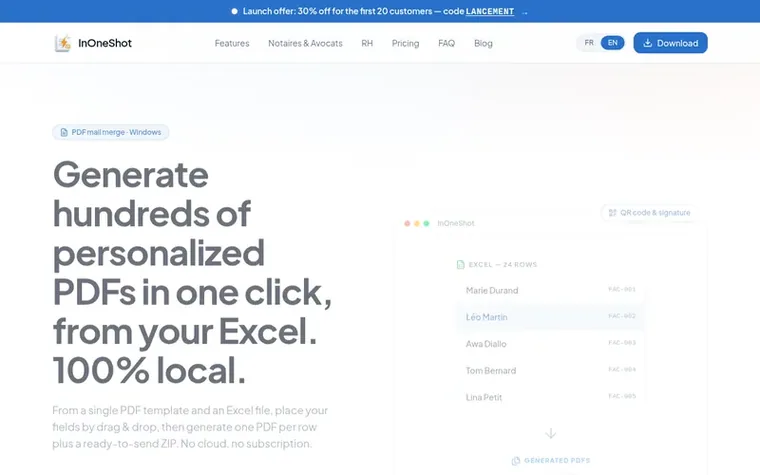The width and height of the screenshot is (760, 475).
Task: Click the FAC-001 invoice code
Action: 622,289
